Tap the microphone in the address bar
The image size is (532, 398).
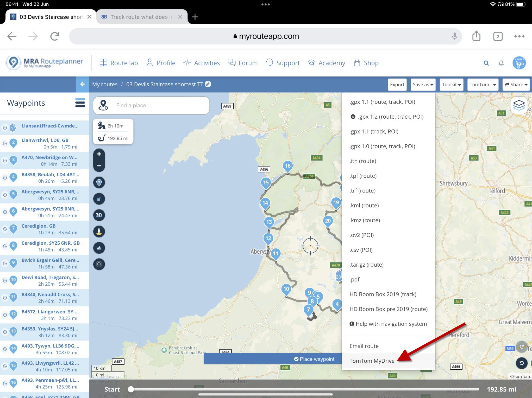pyautogui.click(x=455, y=36)
